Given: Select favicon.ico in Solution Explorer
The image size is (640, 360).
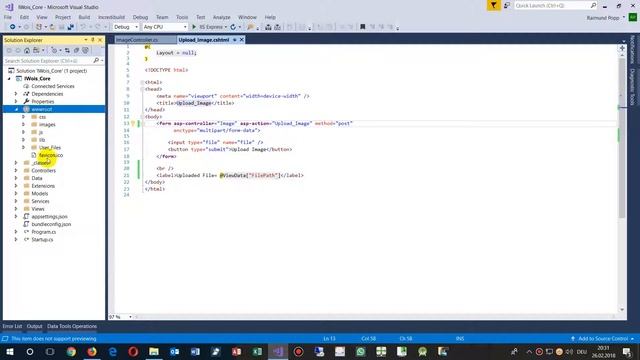Looking at the screenshot, I should point(51,155).
